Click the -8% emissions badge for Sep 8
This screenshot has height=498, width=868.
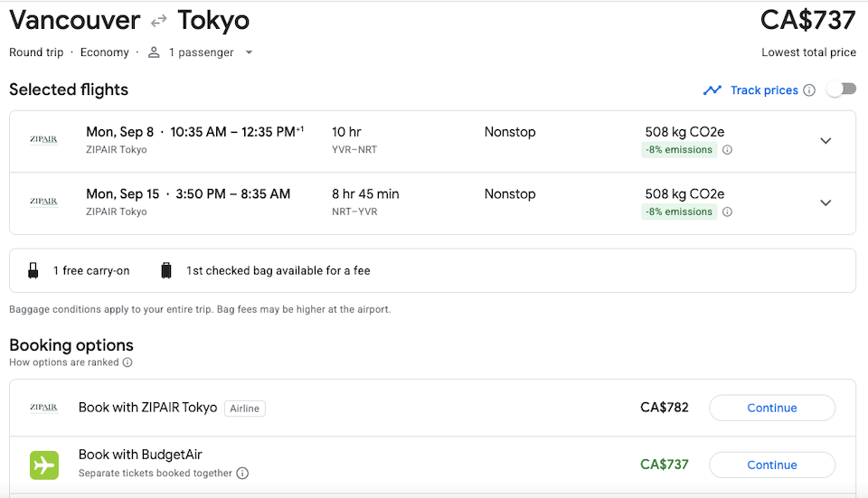pos(679,150)
